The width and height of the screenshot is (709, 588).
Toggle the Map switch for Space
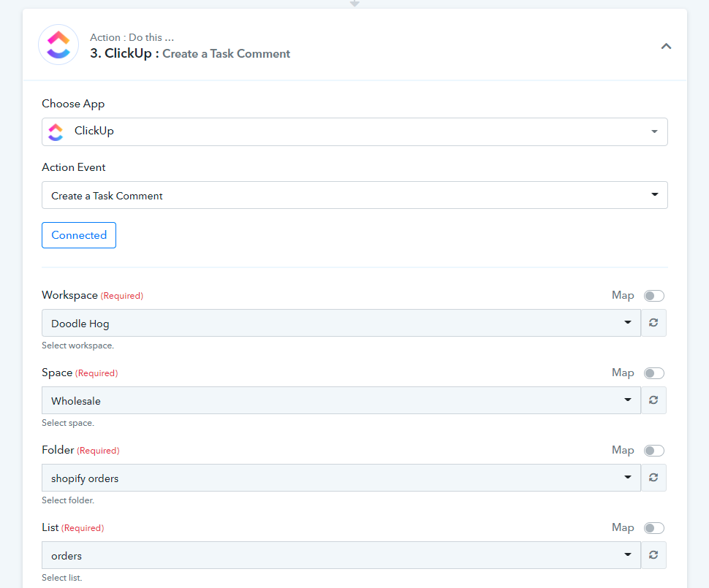pyautogui.click(x=654, y=373)
